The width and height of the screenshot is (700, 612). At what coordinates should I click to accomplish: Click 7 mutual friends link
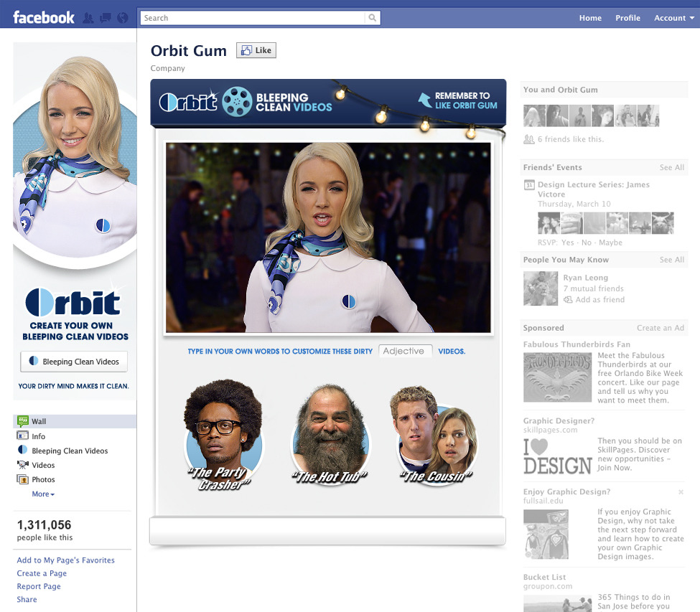click(593, 288)
